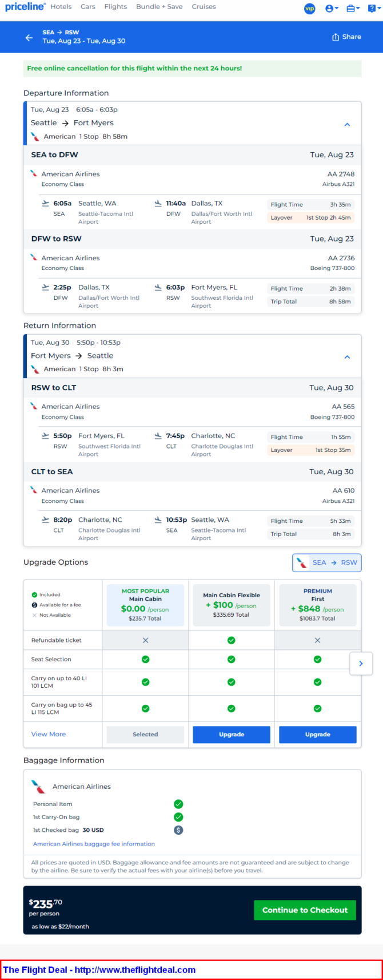Collapse the Departure Information flight details
The width and height of the screenshot is (383, 980).
click(x=347, y=124)
